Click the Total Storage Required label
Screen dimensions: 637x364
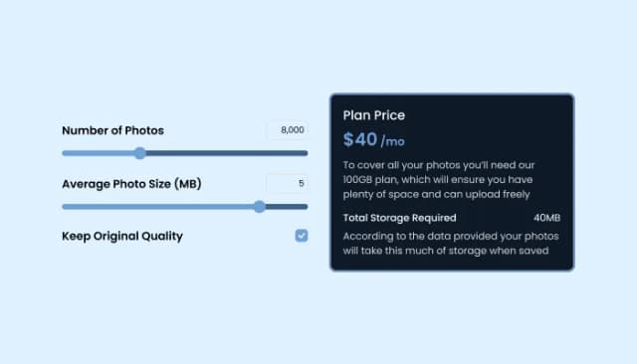click(399, 218)
